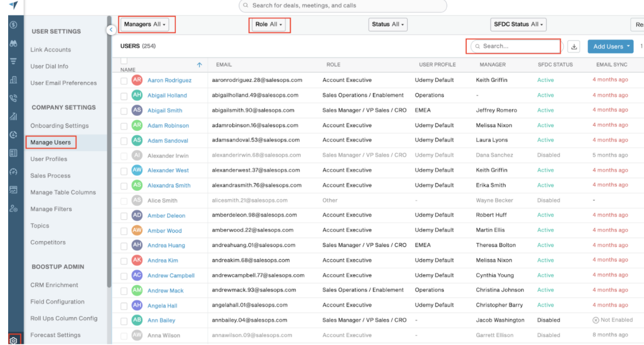Click Not Enabled status for Ann Bailey

(x=612, y=320)
